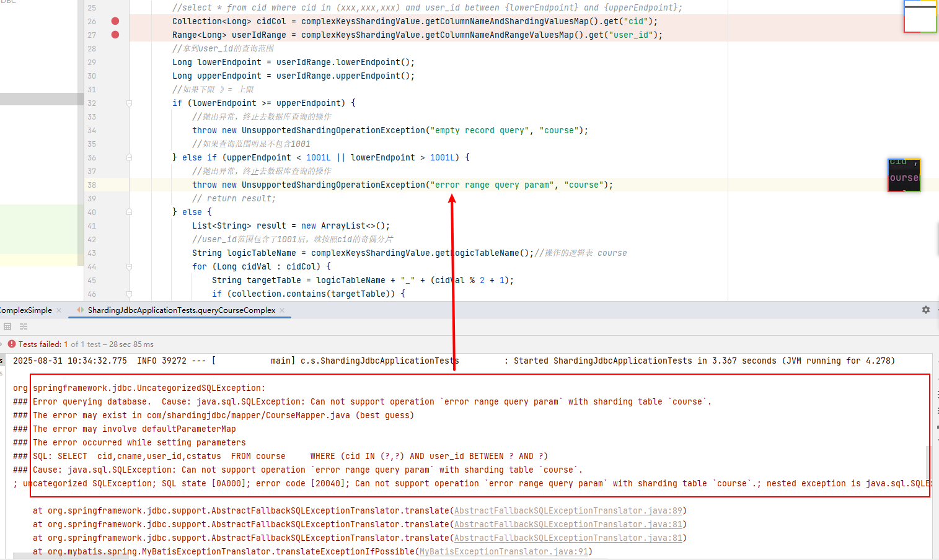Click the dark floating code thumbnail
939x560 pixels.
click(904, 175)
